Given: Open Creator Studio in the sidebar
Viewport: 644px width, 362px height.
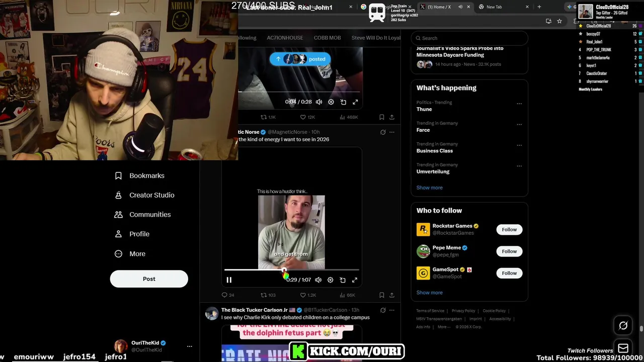Looking at the screenshot, I should tap(144, 195).
